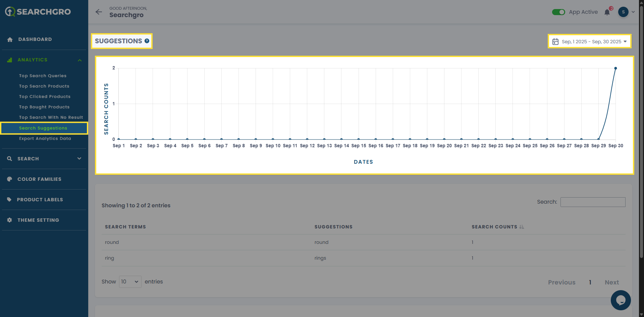This screenshot has height=317, width=644.
Task: Click the Sep 30 data point on chart
Action: 615,68
